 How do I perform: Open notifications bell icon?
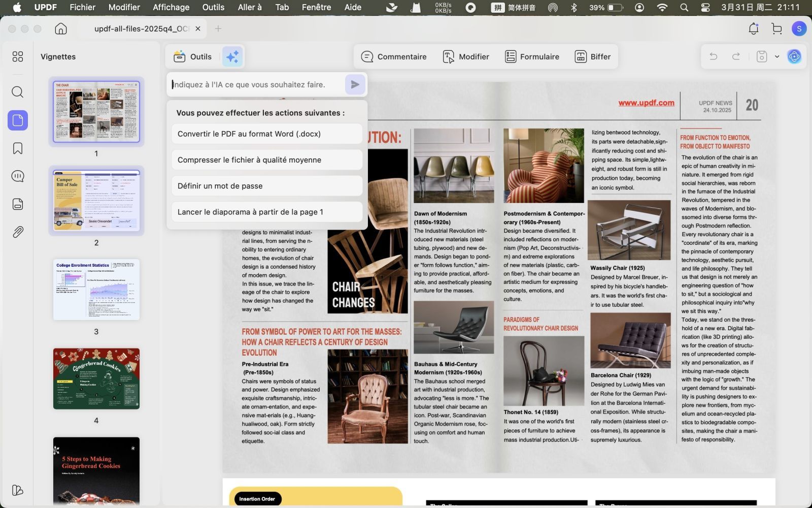[x=754, y=28]
